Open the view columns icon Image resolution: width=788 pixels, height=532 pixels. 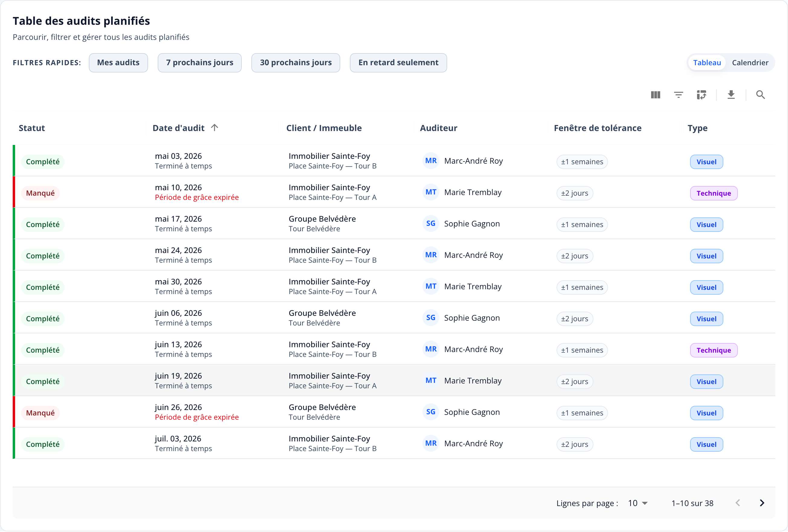pos(655,95)
